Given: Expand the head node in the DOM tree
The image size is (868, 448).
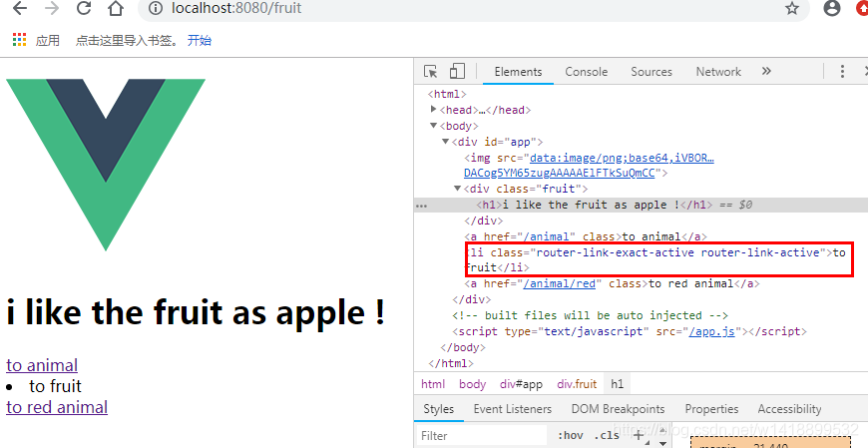Looking at the screenshot, I should pos(433,110).
